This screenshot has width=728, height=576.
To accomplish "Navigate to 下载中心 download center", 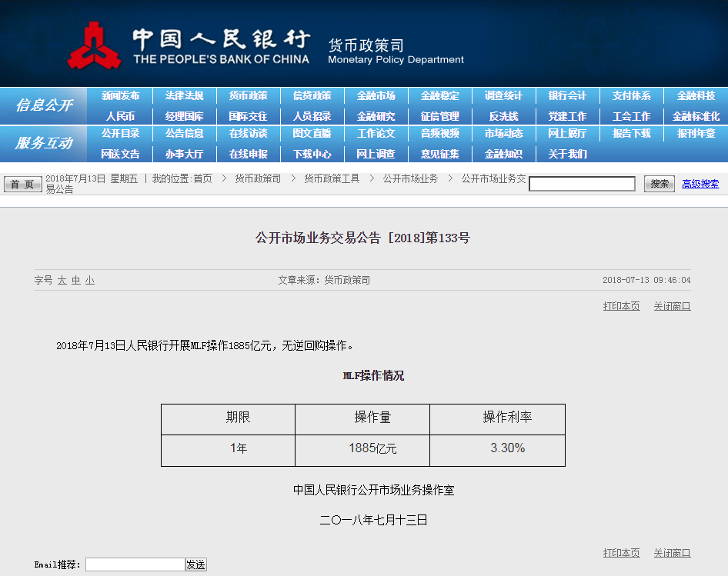I will [312, 154].
